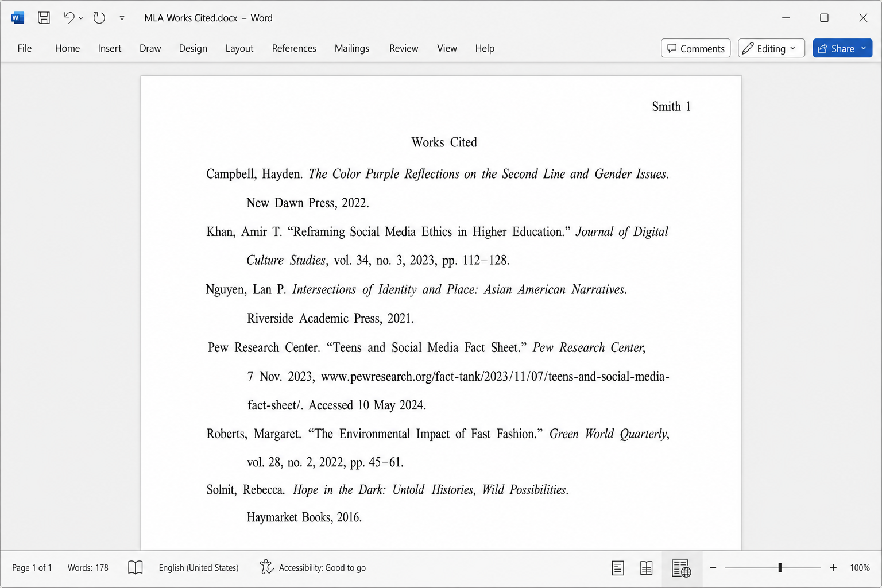The height and width of the screenshot is (588, 882).
Task: Change language English (United States)
Action: (199, 568)
